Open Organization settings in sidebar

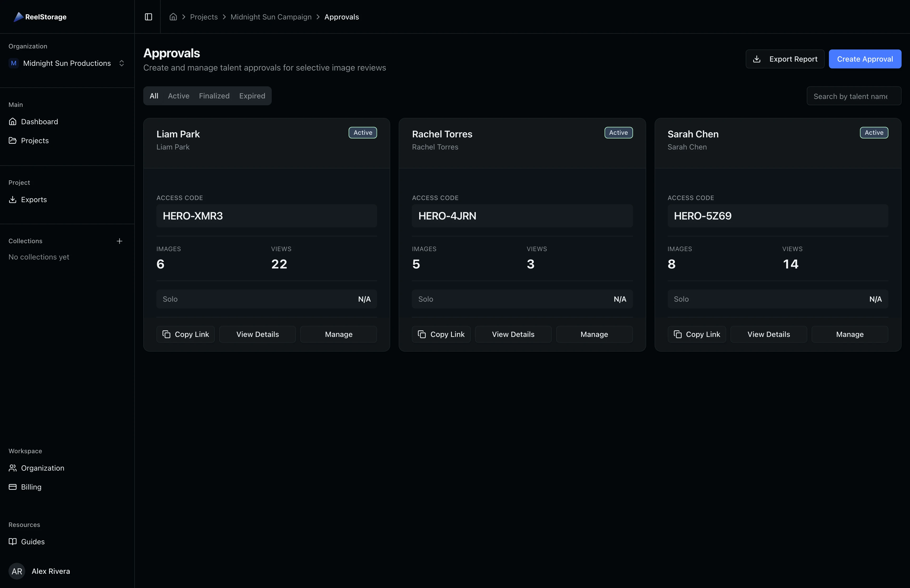pos(42,468)
